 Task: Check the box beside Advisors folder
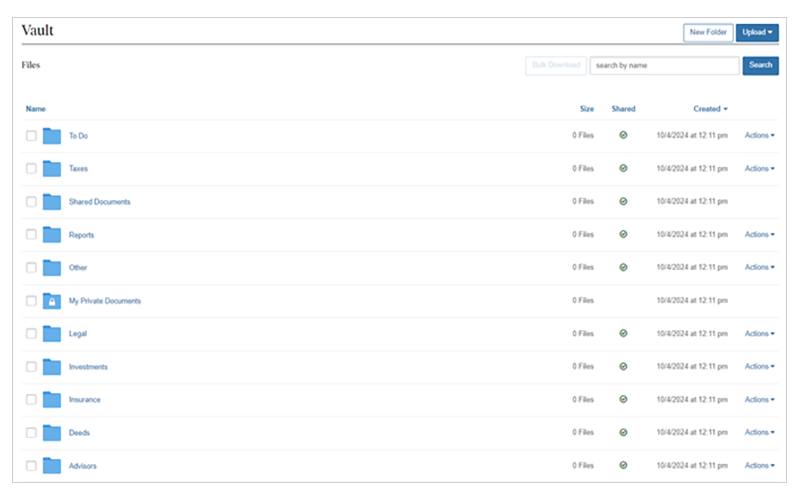31,466
